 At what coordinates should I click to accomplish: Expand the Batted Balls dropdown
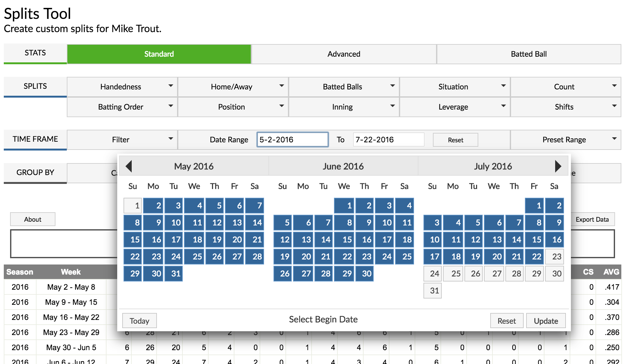point(342,87)
